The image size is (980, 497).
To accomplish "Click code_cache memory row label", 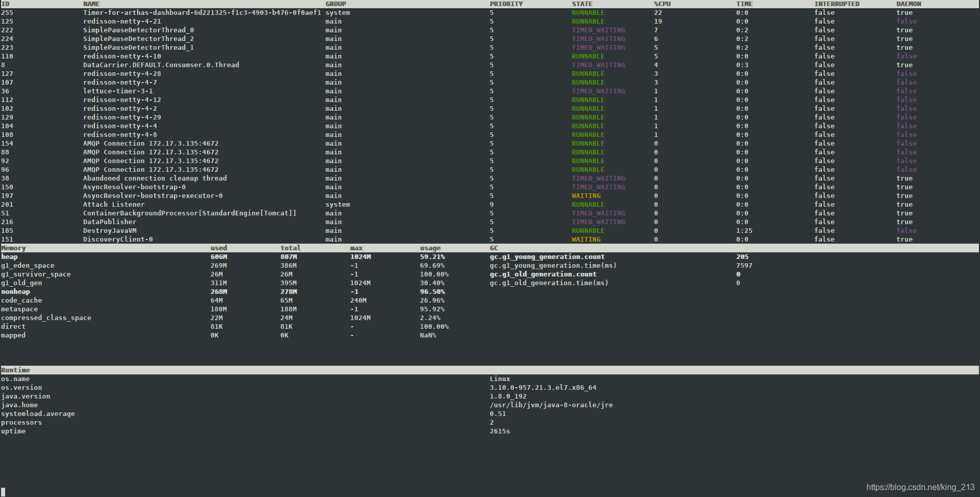I will click(x=22, y=301).
